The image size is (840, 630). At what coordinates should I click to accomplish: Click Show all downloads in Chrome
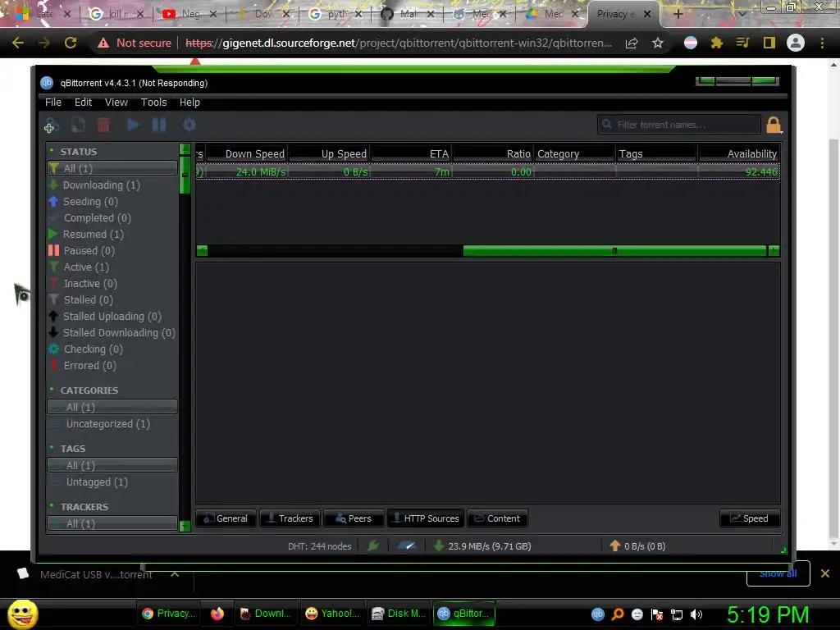click(x=778, y=573)
